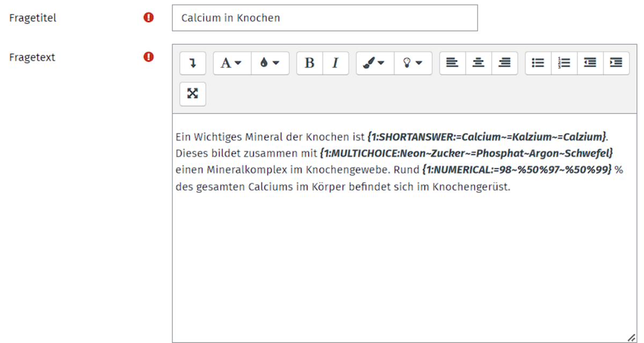
Task: Click the MULTICHOICE Neon cloze code
Action: 466,153
